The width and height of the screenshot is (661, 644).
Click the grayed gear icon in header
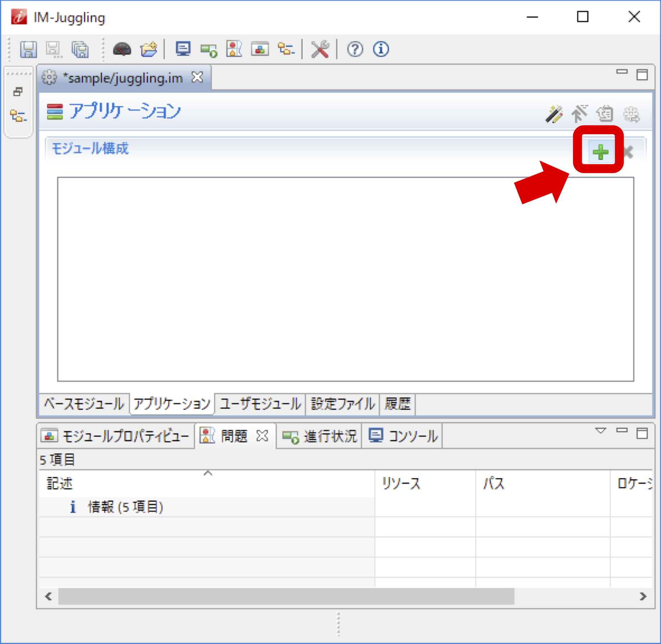coord(631,114)
